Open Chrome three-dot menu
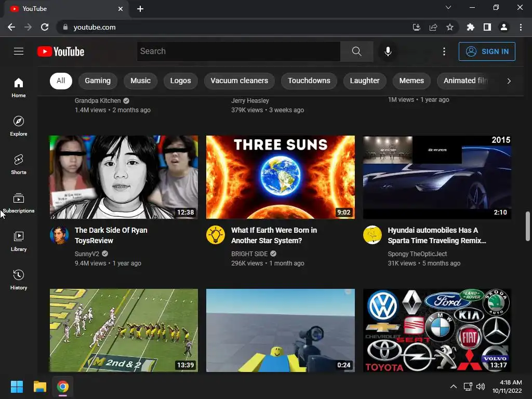Image resolution: width=532 pixels, height=399 pixels. point(521,27)
